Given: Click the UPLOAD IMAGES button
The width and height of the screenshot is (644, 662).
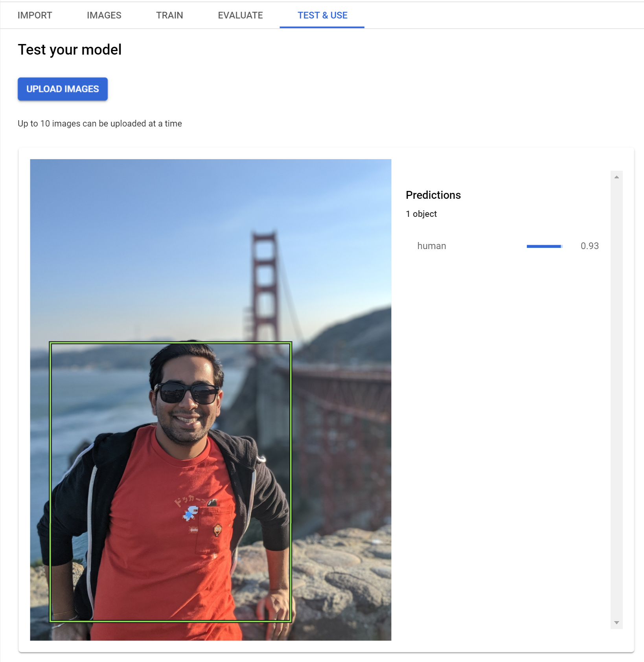Looking at the screenshot, I should (x=63, y=89).
